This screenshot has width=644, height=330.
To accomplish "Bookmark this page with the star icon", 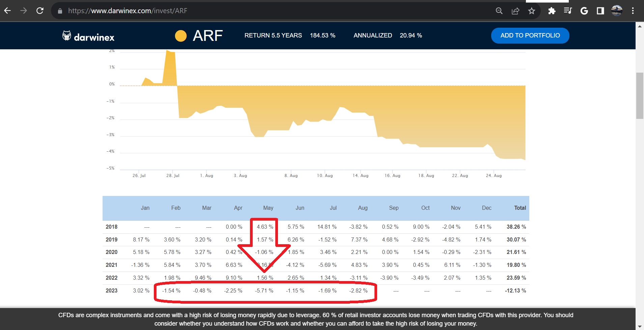I will (532, 11).
